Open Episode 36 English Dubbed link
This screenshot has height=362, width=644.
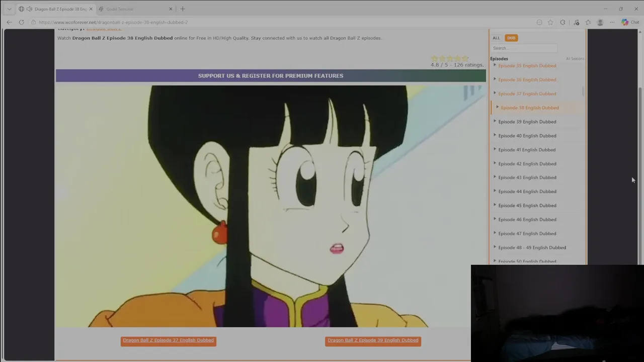tap(527, 79)
